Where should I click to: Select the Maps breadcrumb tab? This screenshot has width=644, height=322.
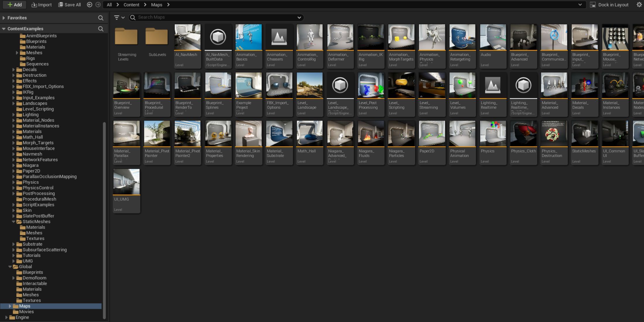pos(157,4)
